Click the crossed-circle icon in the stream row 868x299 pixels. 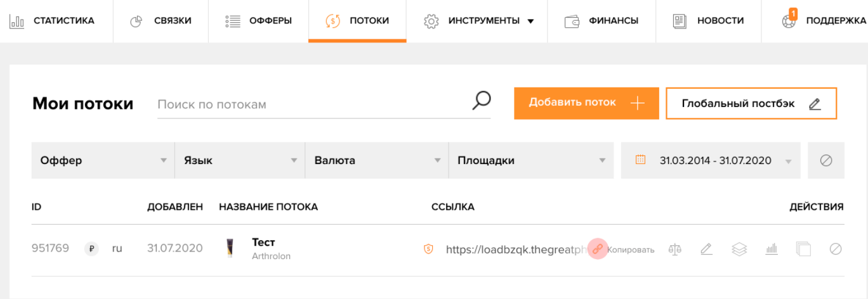point(836,250)
